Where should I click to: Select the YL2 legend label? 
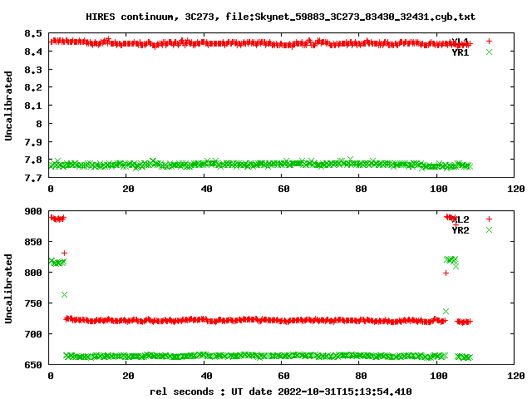[x=461, y=219]
